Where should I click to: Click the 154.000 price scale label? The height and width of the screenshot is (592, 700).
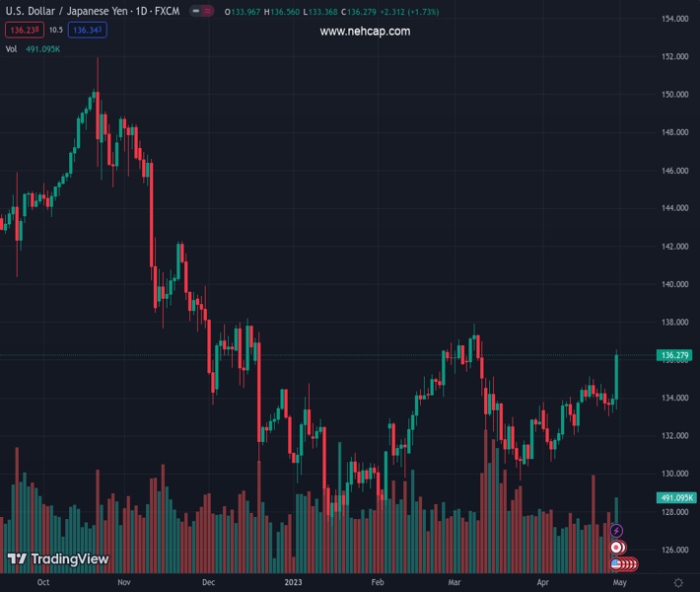[675, 19]
